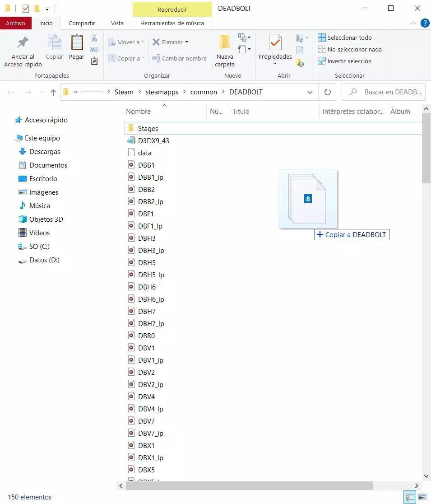Open the address bar history dropdown
The width and height of the screenshot is (431, 504).
click(x=310, y=92)
